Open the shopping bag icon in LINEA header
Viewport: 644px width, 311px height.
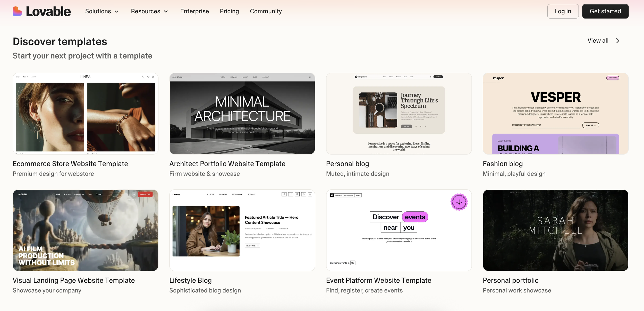point(153,76)
